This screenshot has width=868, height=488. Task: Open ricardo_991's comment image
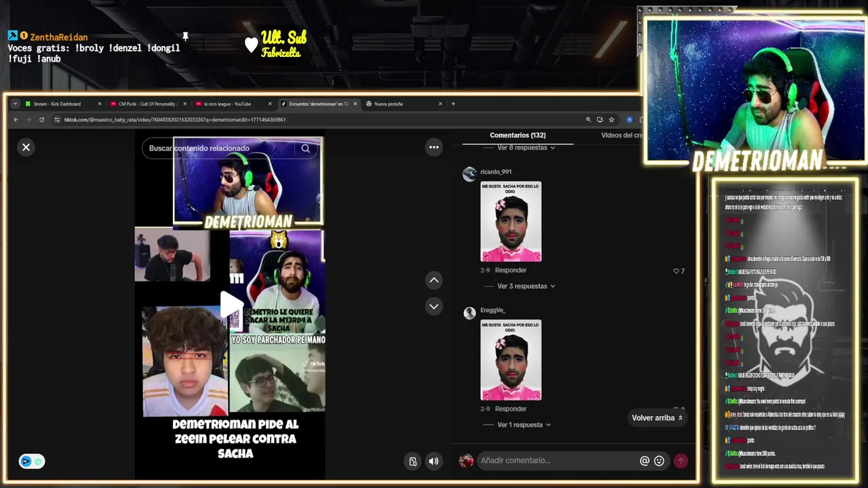511,222
